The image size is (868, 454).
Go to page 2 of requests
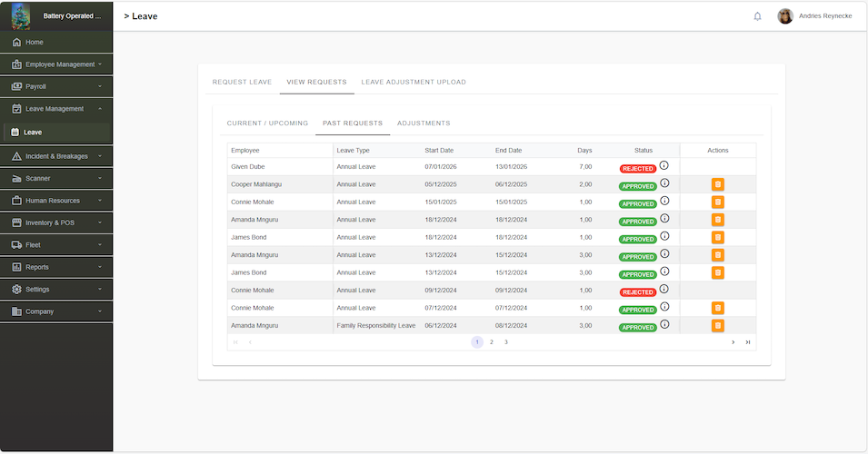(492, 342)
